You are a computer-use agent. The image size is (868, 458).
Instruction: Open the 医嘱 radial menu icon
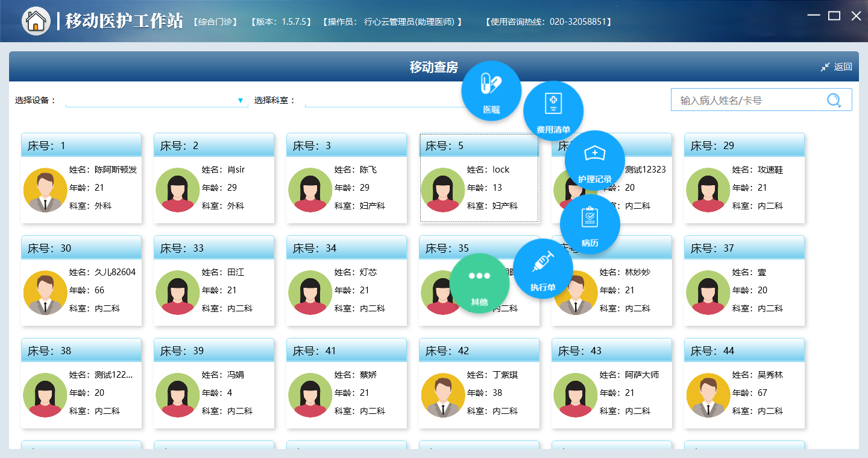(491, 91)
